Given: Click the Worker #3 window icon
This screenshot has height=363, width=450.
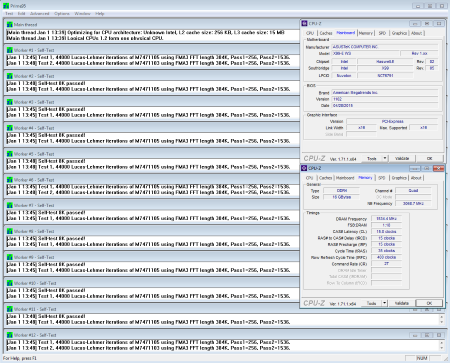Looking at the screenshot, I should (x=10, y=102).
